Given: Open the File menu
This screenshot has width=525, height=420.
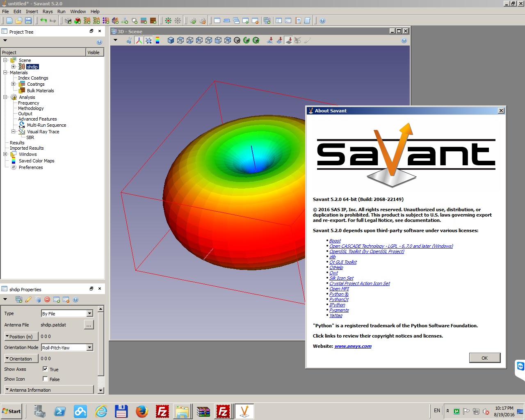Looking at the screenshot, I should (5, 11).
